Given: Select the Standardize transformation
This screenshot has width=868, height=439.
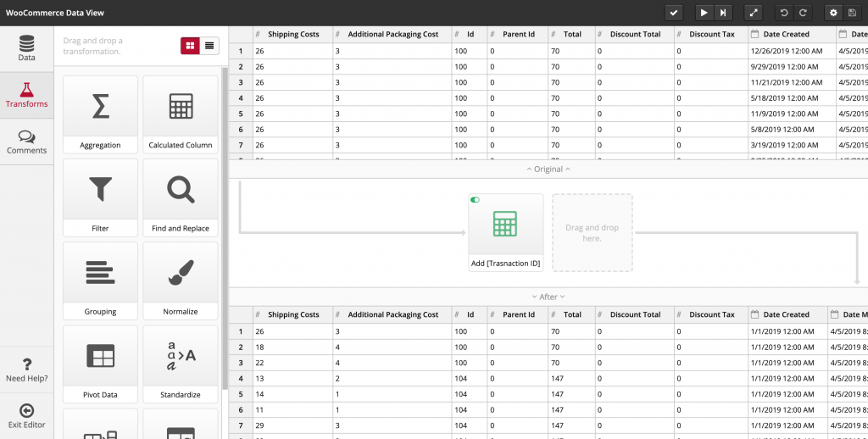Looking at the screenshot, I should point(181,364).
